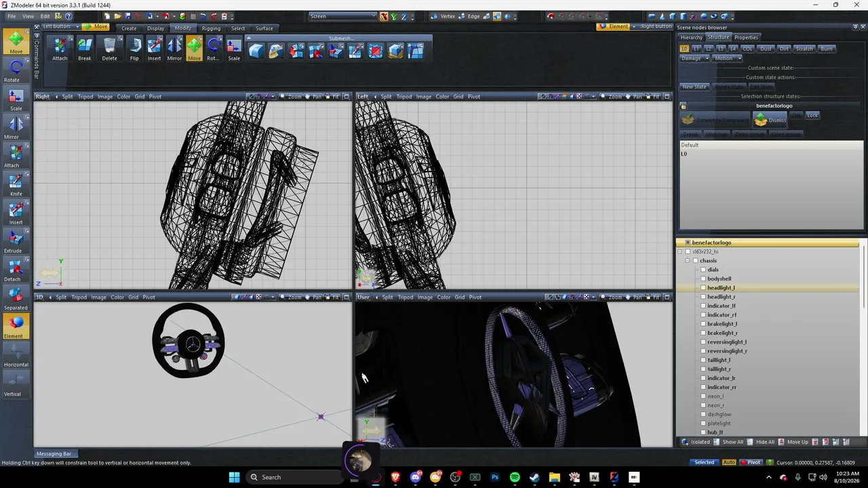This screenshot has height=488, width=868.
Task: Select the Scale tool in left sidebar
Action: tap(16, 99)
